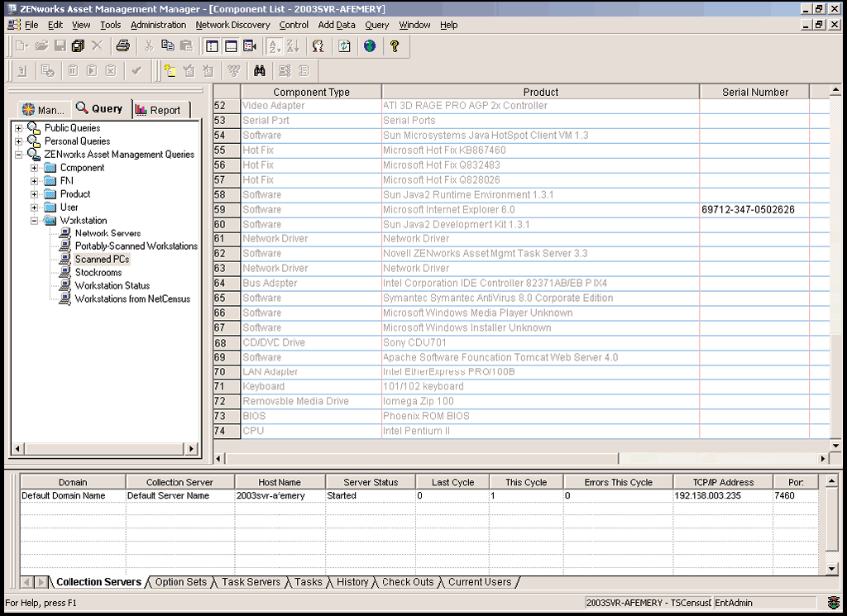
Task: Click the Open folder toolbar icon
Action: [41, 46]
